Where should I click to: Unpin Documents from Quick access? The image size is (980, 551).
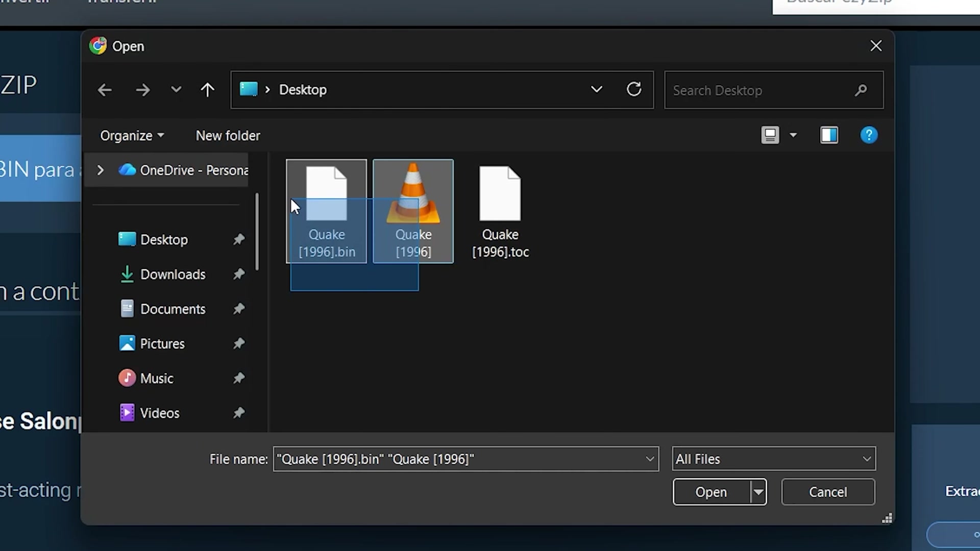click(x=238, y=309)
